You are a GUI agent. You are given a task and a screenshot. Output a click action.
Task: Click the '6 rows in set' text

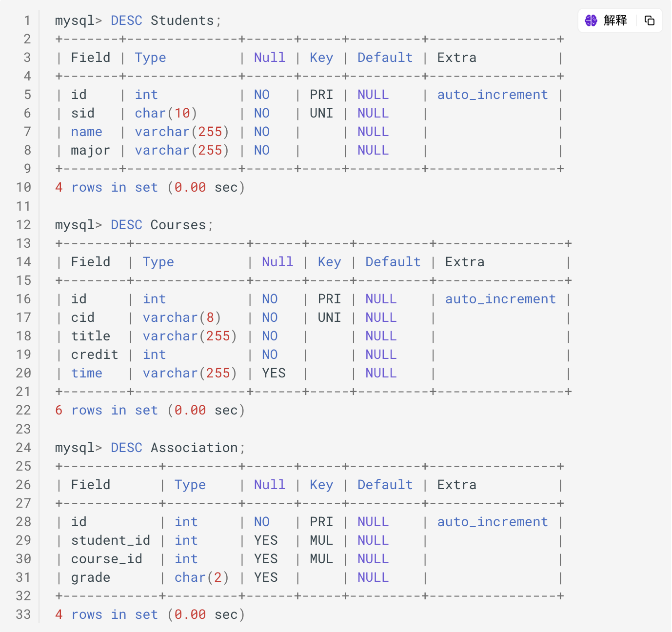(106, 410)
